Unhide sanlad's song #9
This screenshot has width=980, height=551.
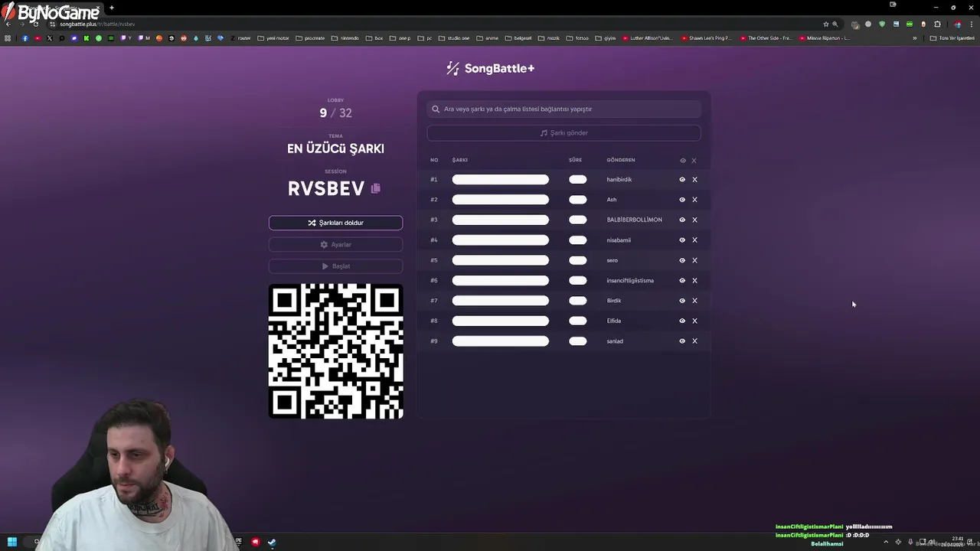(682, 341)
